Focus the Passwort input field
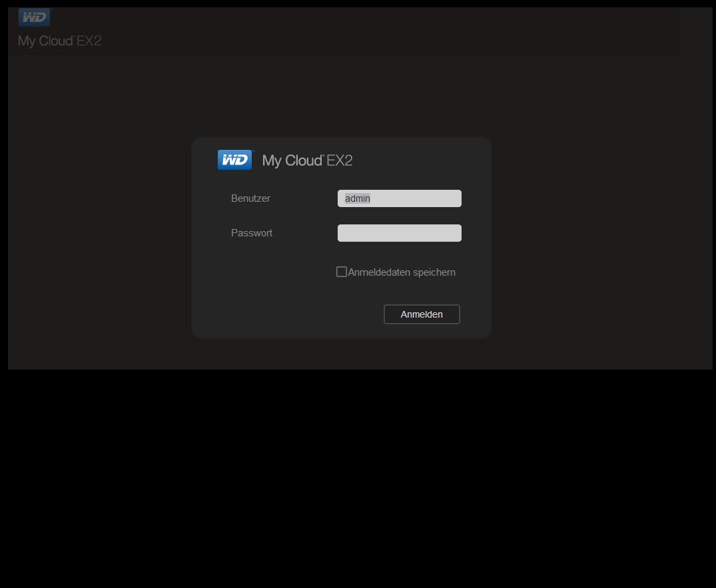 click(399, 233)
